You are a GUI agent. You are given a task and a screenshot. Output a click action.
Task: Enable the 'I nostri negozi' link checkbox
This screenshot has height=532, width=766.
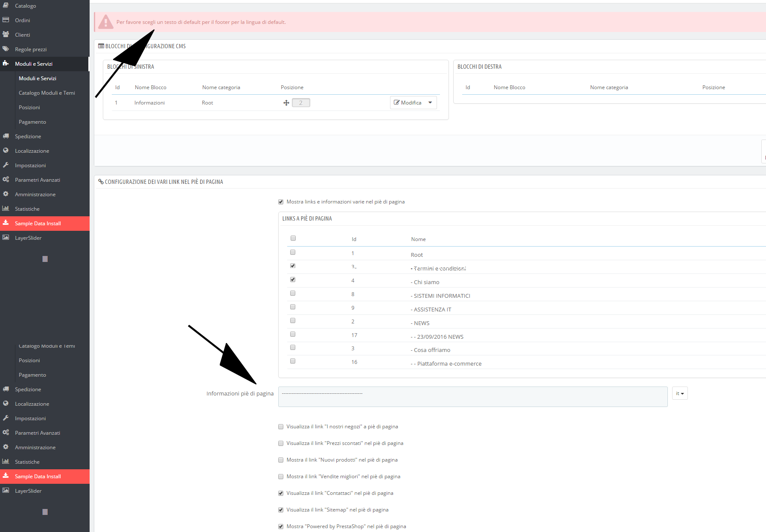tap(281, 427)
